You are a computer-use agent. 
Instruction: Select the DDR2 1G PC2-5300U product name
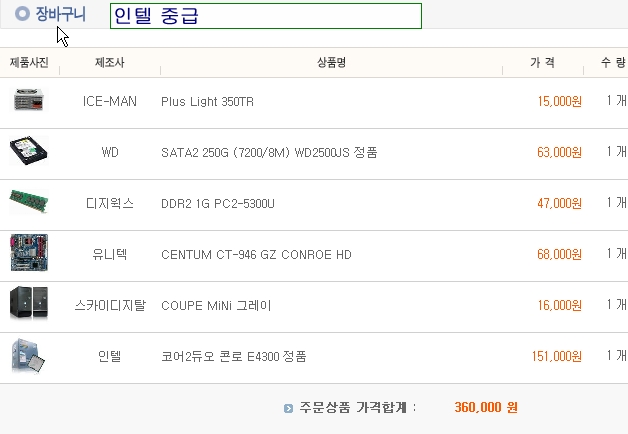pos(218,204)
